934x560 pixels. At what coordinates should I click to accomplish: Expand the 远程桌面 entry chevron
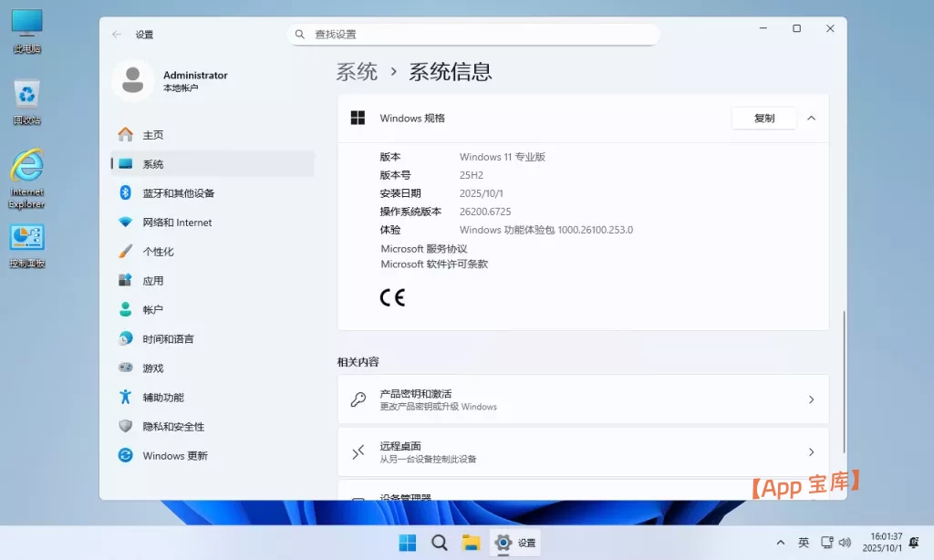811,451
